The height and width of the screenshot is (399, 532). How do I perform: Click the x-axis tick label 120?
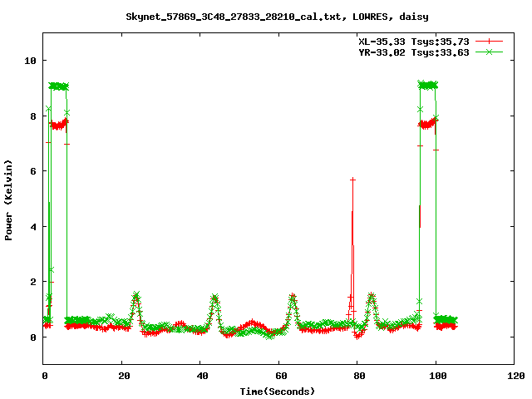pyautogui.click(x=515, y=376)
